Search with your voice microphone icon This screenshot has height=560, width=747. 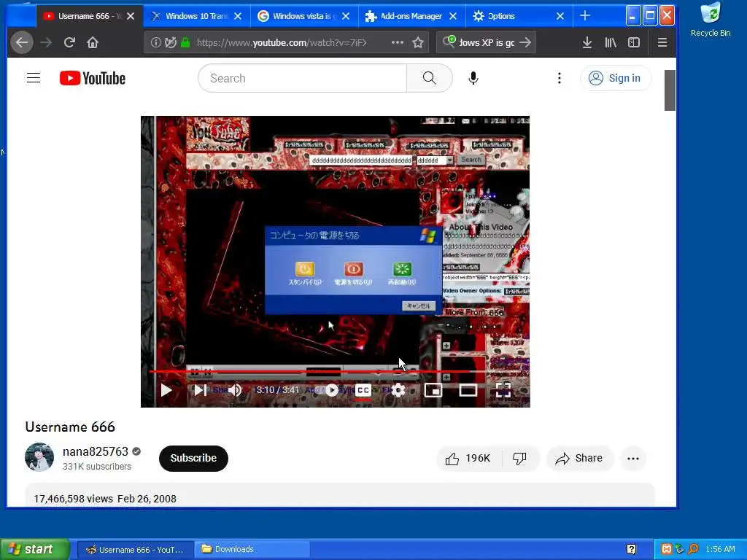click(473, 78)
